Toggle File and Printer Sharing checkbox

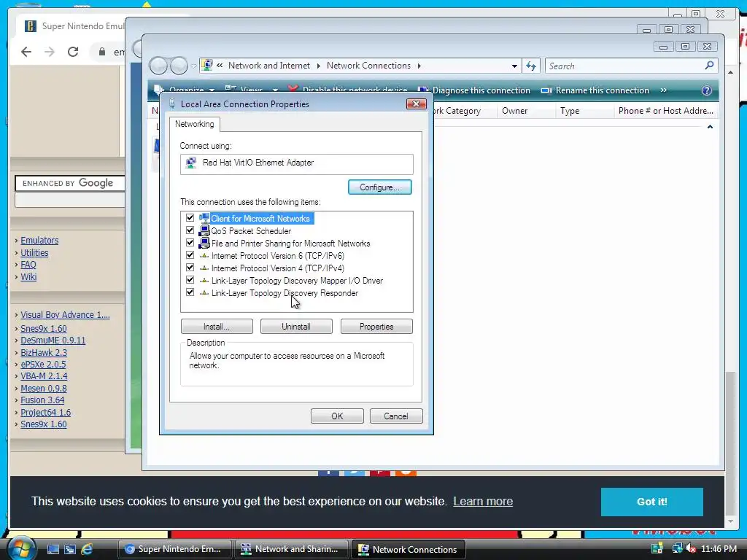(x=190, y=242)
